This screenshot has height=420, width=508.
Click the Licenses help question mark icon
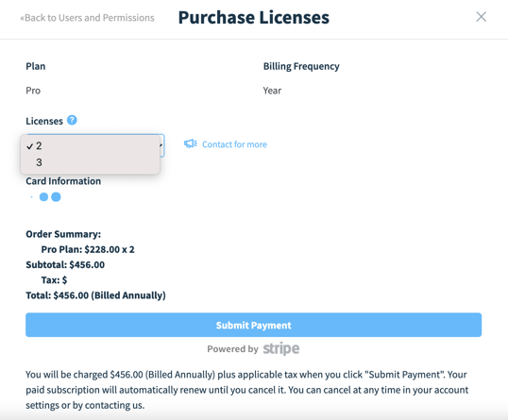click(72, 120)
